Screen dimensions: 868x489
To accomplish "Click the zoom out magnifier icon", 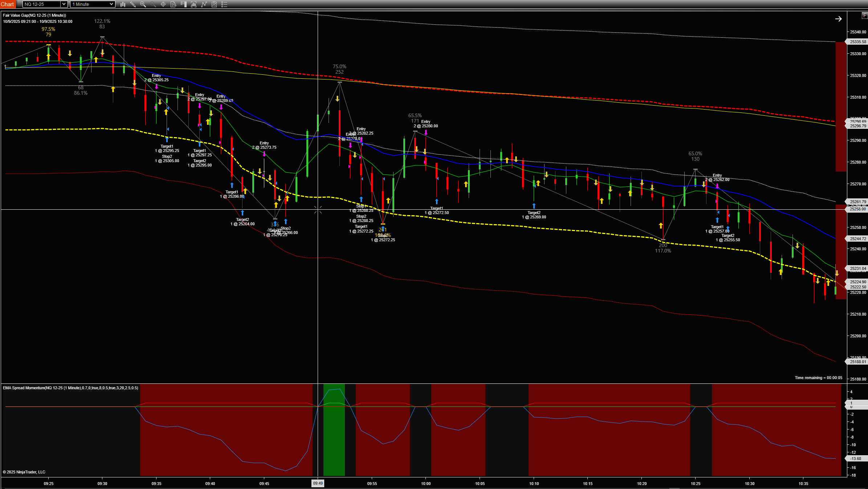I will [x=153, y=4].
